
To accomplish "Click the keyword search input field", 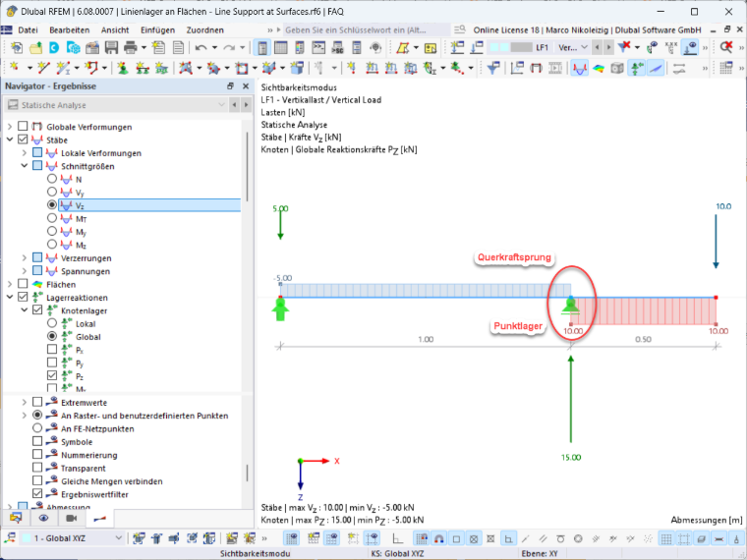I will 367,30.
